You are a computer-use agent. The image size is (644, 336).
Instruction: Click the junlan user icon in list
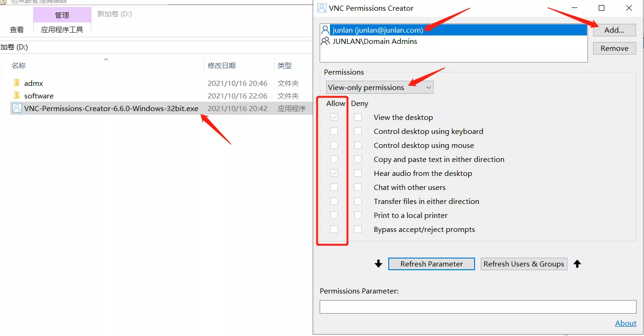(325, 30)
